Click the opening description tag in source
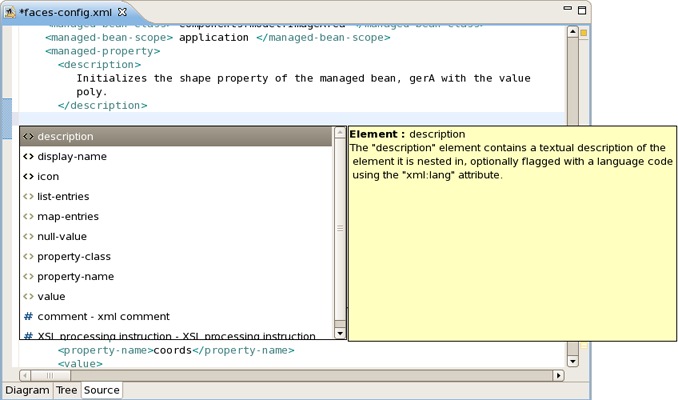The image size is (678, 400). [x=99, y=64]
